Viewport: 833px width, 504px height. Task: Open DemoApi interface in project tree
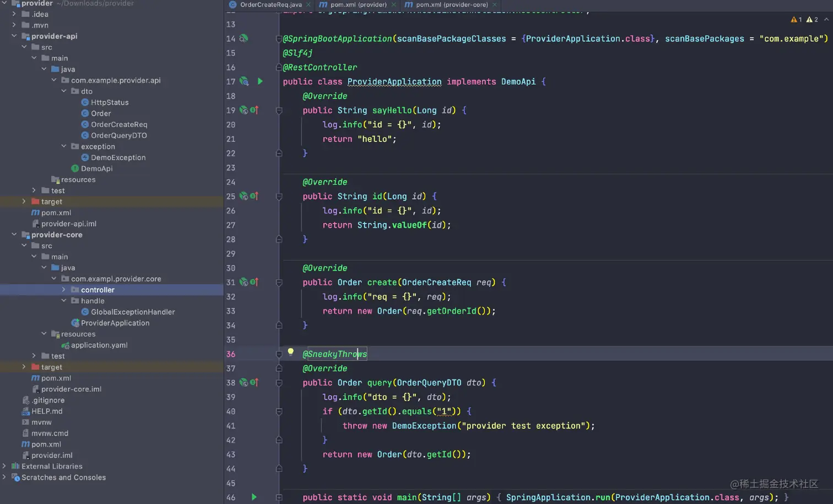point(96,169)
